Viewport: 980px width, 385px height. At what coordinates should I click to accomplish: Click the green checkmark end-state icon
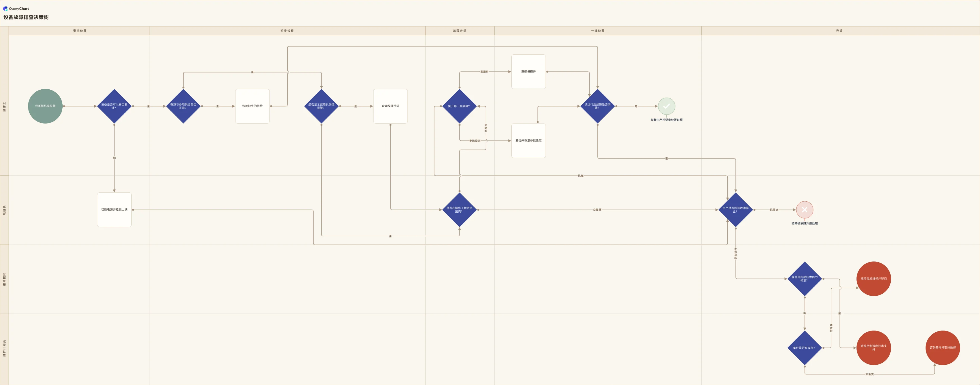(x=666, y=106)
